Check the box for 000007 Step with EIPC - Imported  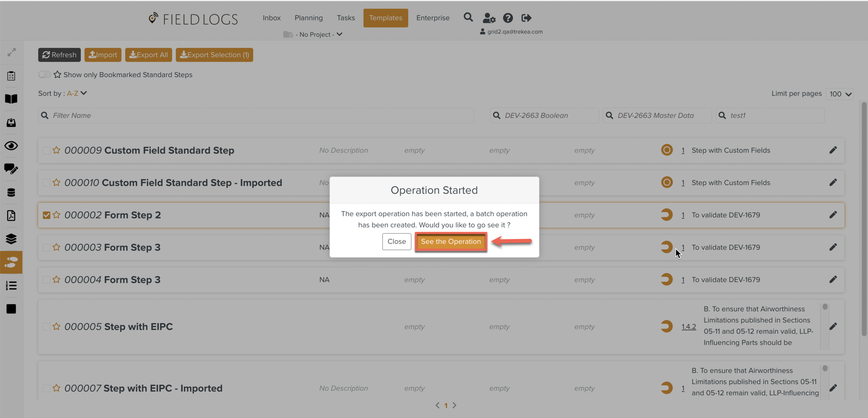(46, 388)
